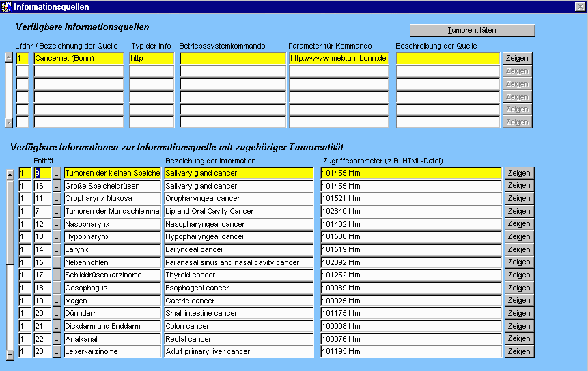Focus the Parameter für Kommando URL field

(x=339, y=59)
